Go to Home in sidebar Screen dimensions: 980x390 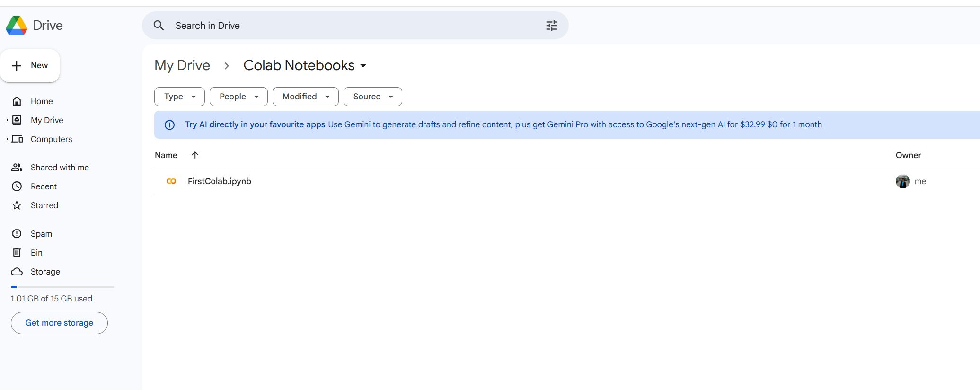[42, 101]
